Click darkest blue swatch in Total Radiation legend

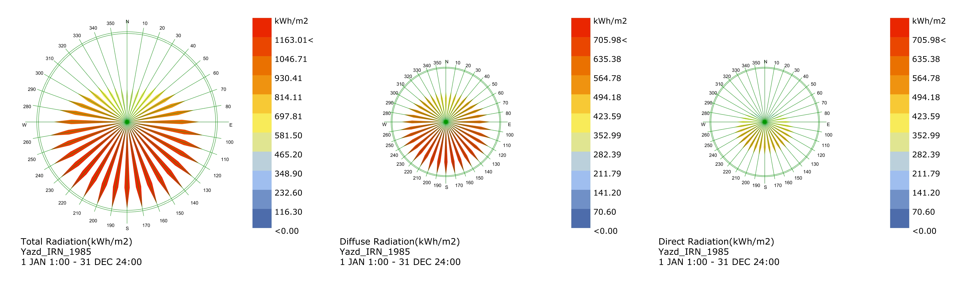click(x=262, y=218)
